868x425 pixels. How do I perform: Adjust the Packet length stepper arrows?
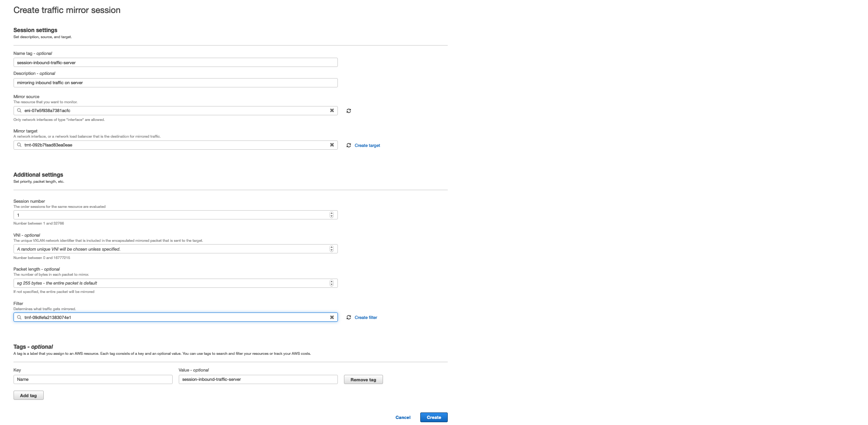(331, 283)
